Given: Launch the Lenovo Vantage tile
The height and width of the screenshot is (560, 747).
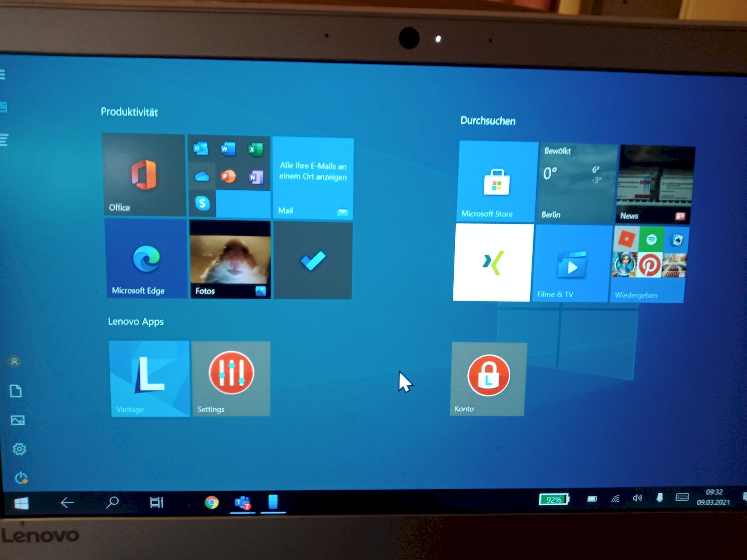Looking at the screenshot, I should coord(149,379).
